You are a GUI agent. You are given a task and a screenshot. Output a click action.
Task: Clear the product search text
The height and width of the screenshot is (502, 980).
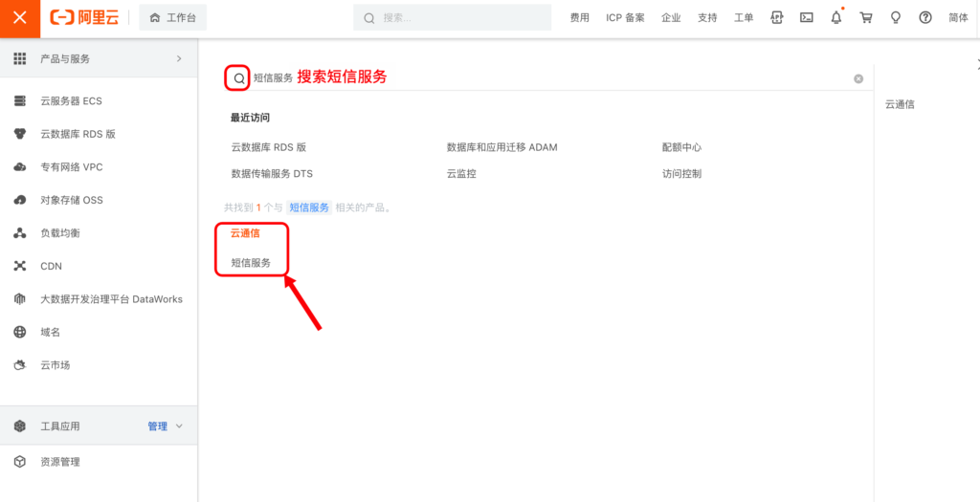858,78
